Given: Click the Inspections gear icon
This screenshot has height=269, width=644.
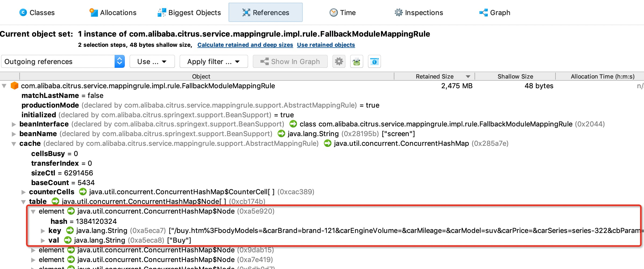Looking at the screenshot, I should coord(398,12).
